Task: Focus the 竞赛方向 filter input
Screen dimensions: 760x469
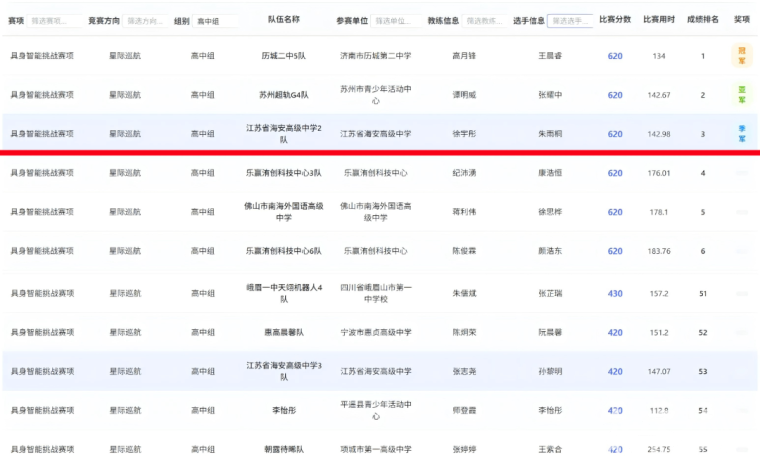Action: pos(145,21)
